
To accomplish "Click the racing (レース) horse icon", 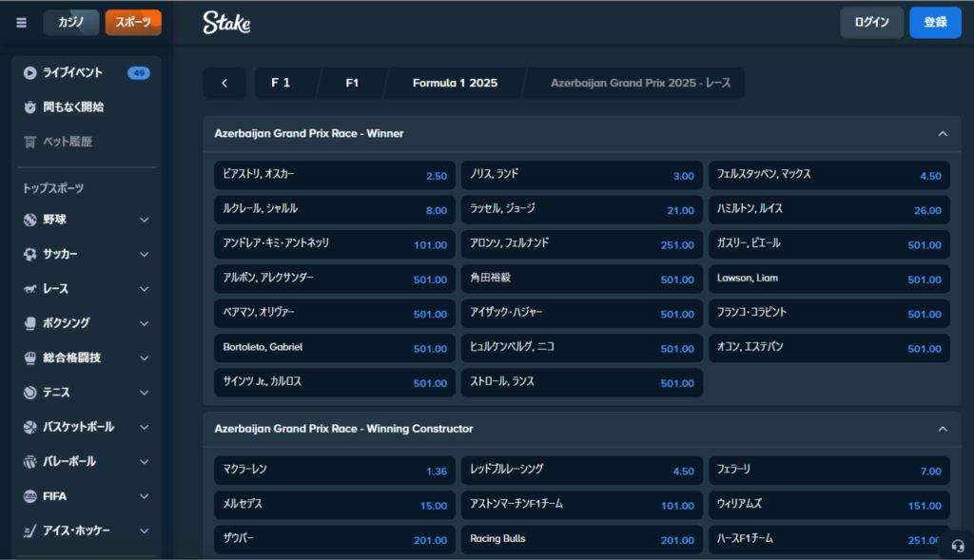I will (x=29, y=289).
